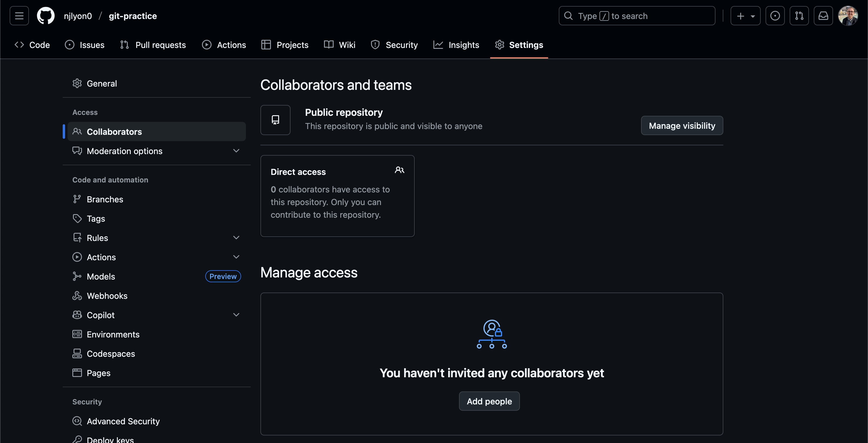This screenshot has width=868, height=443.
Task: Open Tags settings in the sidebar
Action: [x=96, y=218]
